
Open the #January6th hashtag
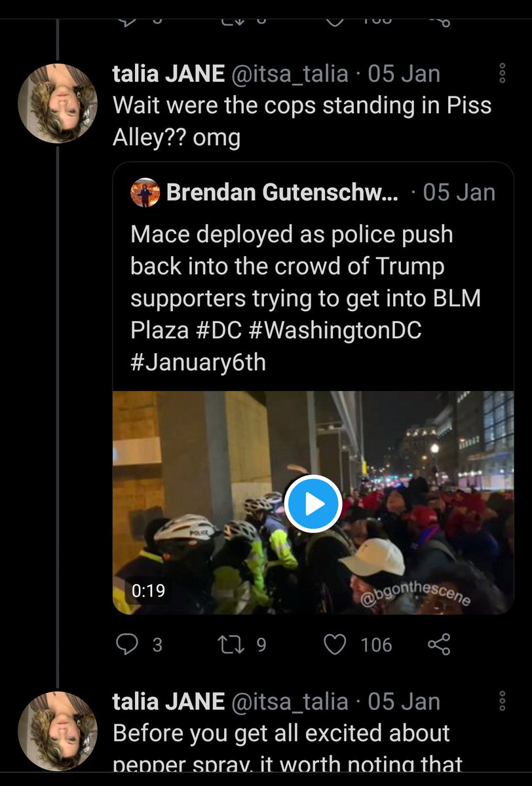(199, 362)
